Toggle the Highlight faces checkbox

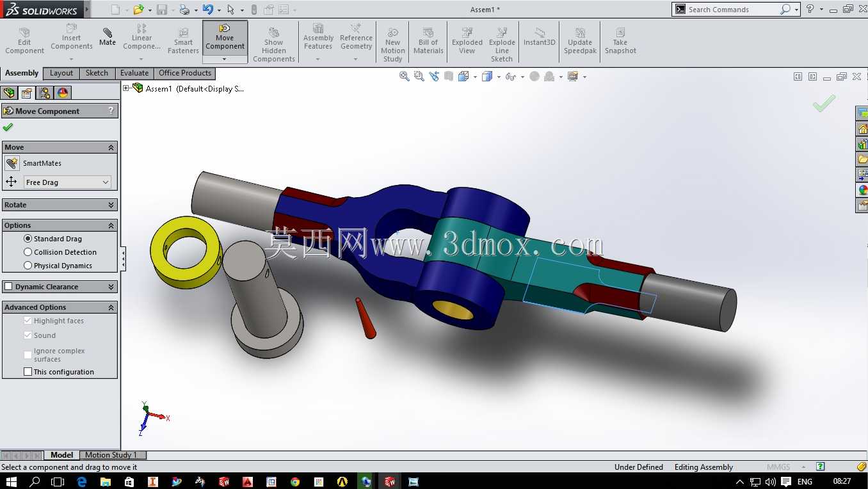28,320
